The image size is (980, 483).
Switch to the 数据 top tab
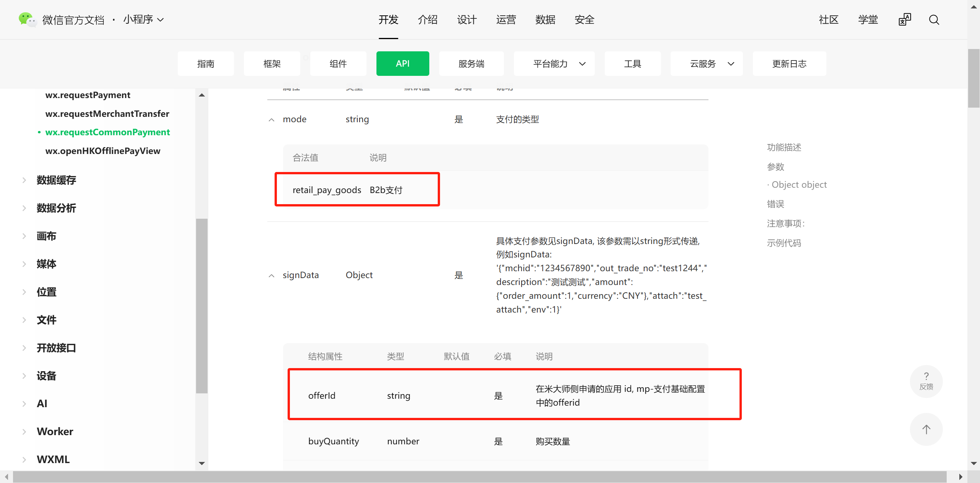pyautogui.click(x=545, y=20)
